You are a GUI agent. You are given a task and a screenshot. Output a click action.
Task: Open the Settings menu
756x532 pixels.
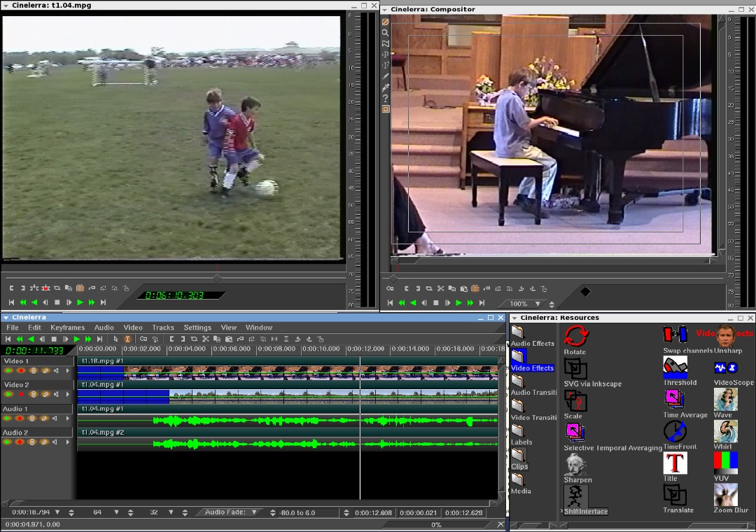coord(197,327)
